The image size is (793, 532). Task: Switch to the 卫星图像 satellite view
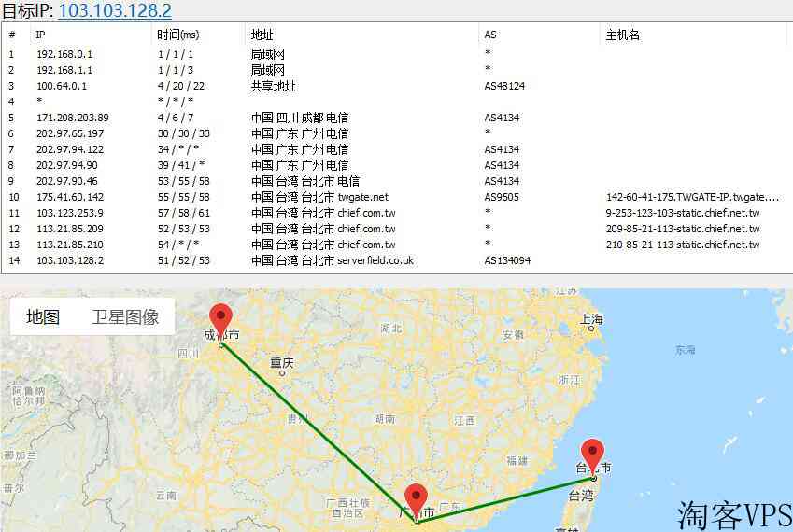click(x=125, y=317)
